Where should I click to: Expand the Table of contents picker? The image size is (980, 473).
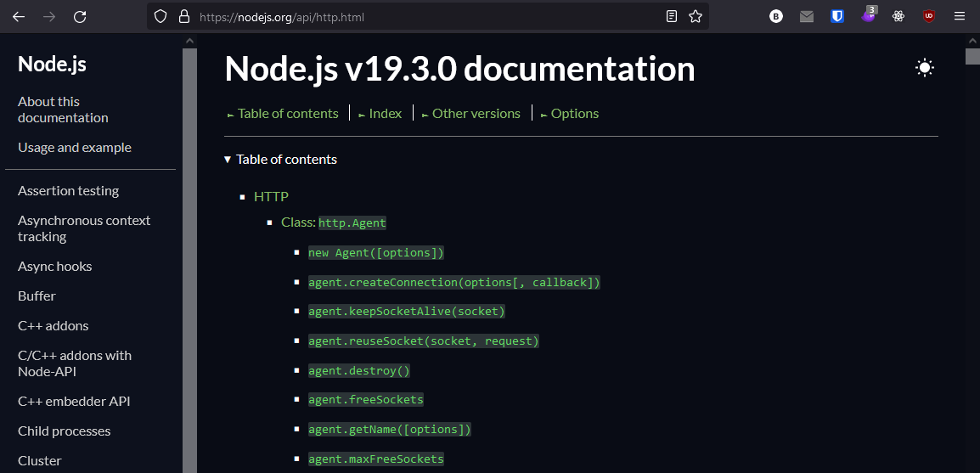pyautogui.click(x=282, y=114)
